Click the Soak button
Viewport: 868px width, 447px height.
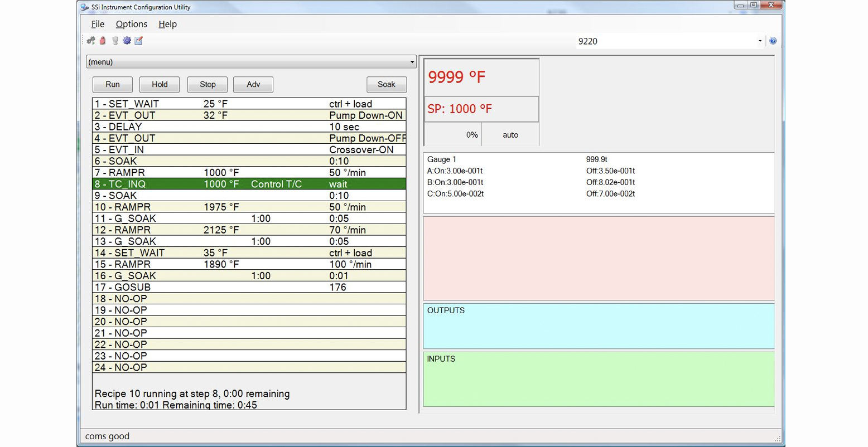tap(386, 84)
